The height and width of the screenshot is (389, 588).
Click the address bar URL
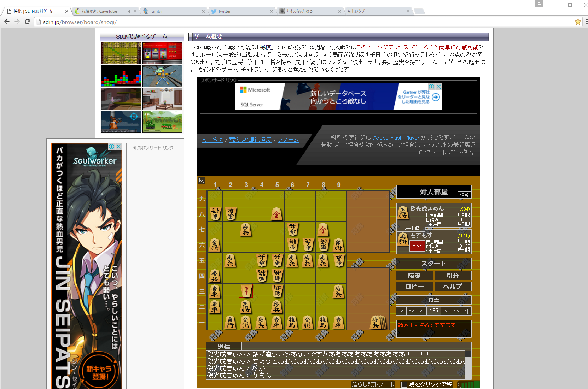click(80, 22)
